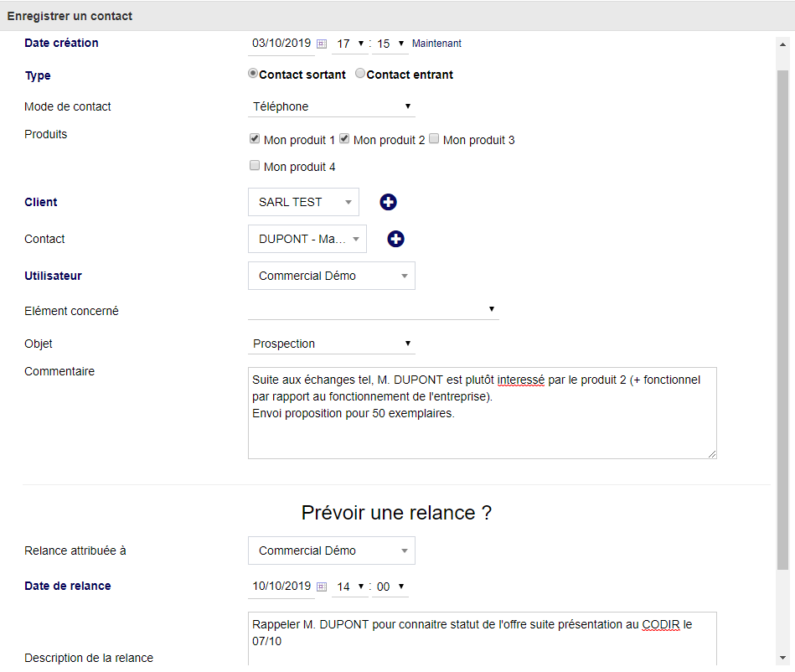Check Mon produit 3 checkbox
795x672 pixels.
[434, 139]
